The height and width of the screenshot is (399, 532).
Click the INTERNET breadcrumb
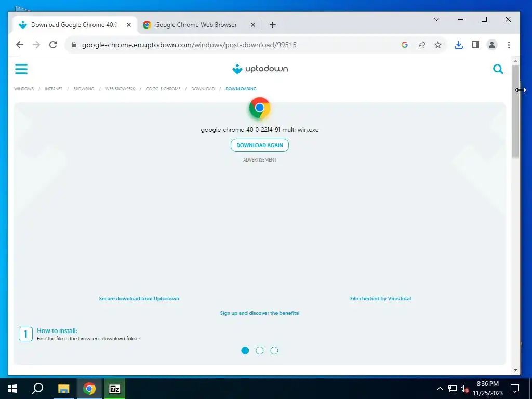[54, 89]
